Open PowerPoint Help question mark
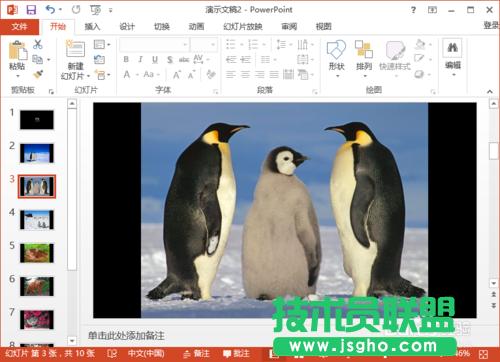This screenshot has width=500, height=362. (x=413, y=10)
